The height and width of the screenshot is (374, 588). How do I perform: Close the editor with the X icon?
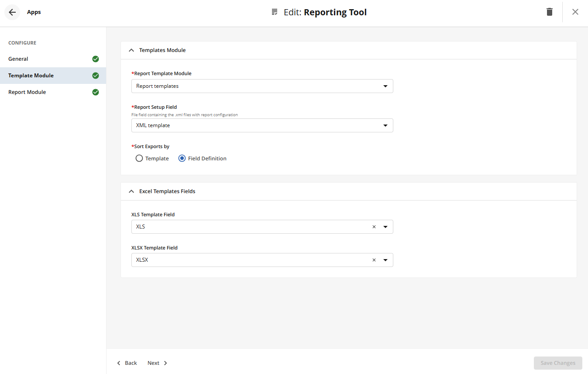575,12
